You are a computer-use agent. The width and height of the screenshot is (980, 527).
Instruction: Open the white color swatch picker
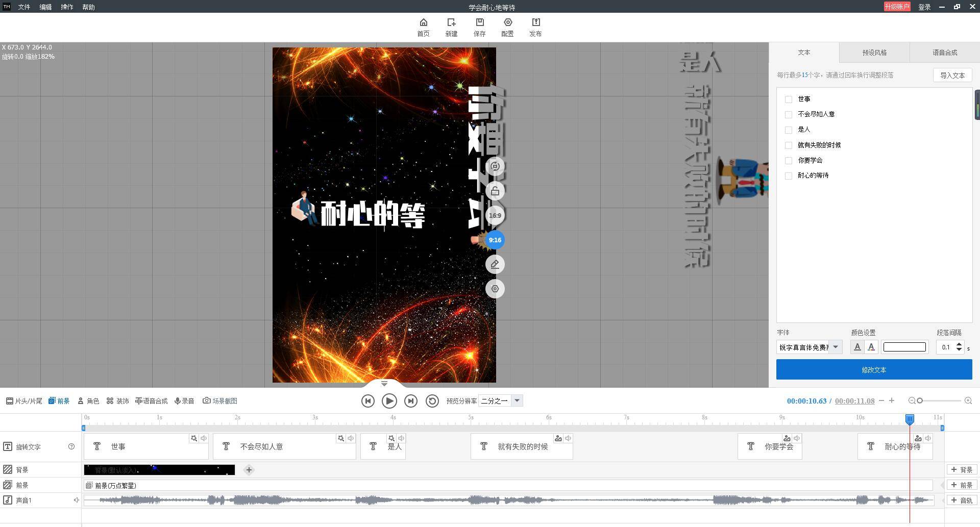click(904, 347)
